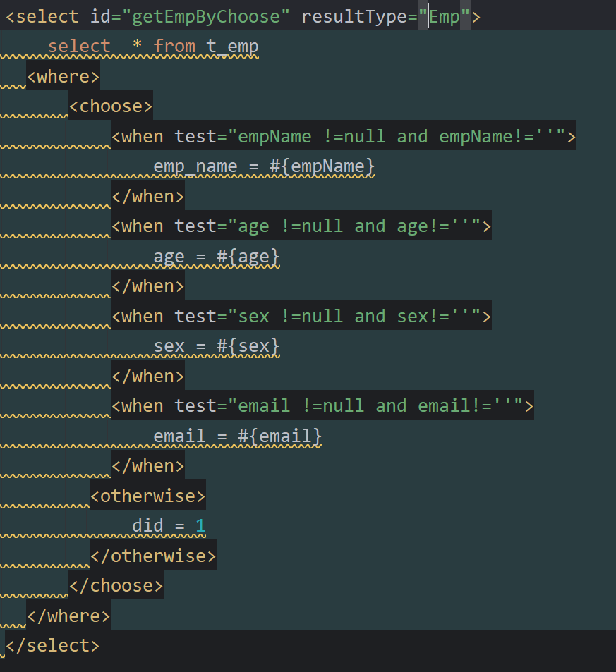Click the closing select tag
The image size is (616, 672).
(52, 645)
